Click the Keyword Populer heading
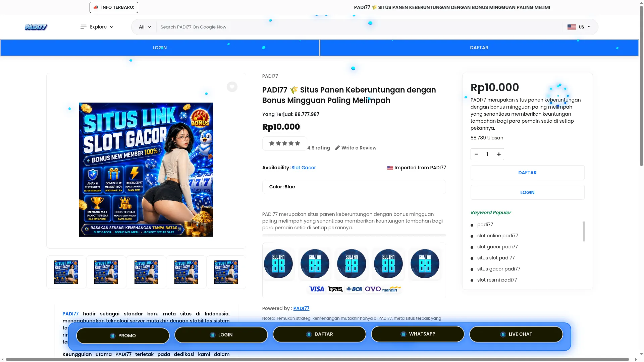Image resolution: width=644 pixels, height=362 pixels. click(491, 213)
